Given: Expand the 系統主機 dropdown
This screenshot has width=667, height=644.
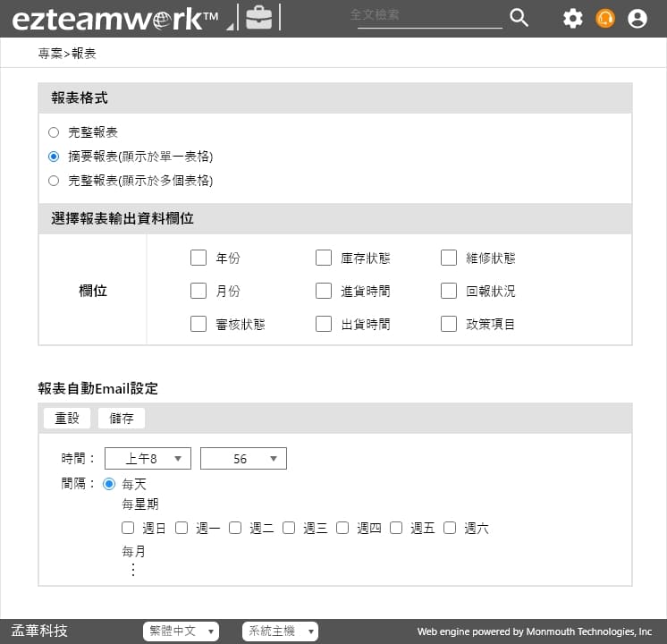Looking at the screenshot, I should point(280,631).
